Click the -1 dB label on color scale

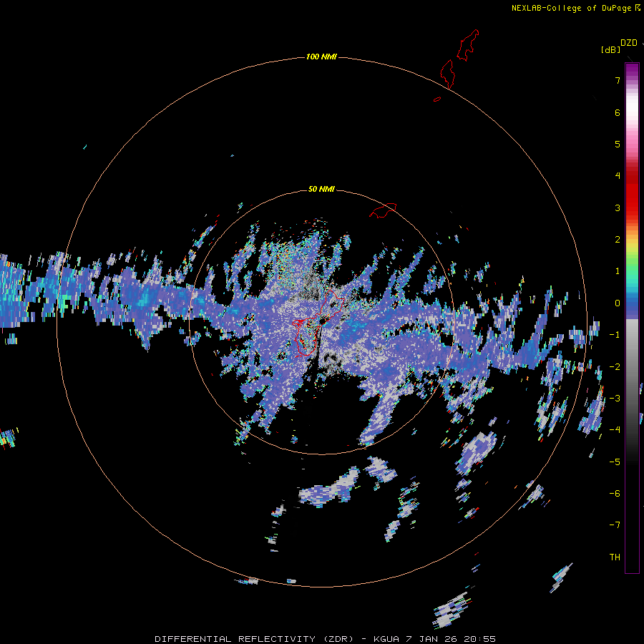[615, 335]
